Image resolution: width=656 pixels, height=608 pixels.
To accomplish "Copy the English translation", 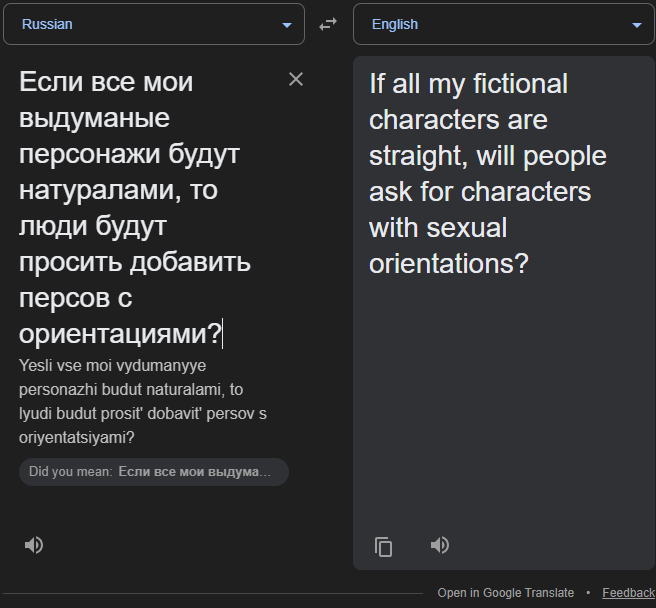I will [384, 546].
